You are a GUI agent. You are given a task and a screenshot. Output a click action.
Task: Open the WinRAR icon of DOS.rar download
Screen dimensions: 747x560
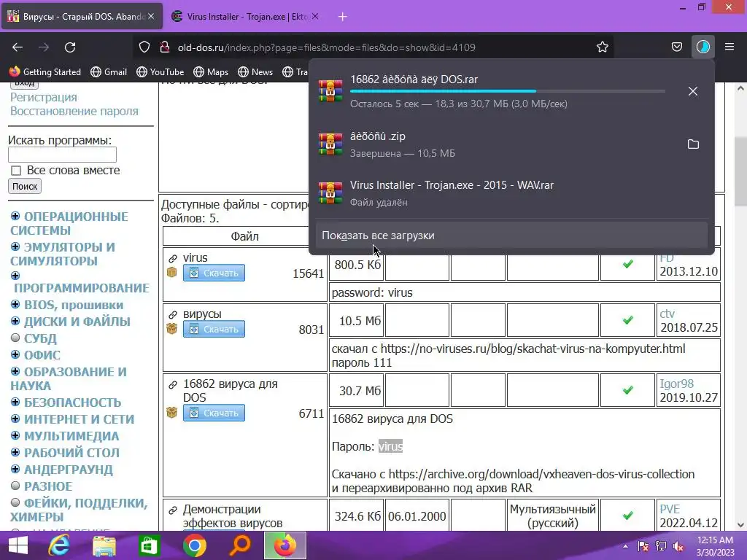330,90
